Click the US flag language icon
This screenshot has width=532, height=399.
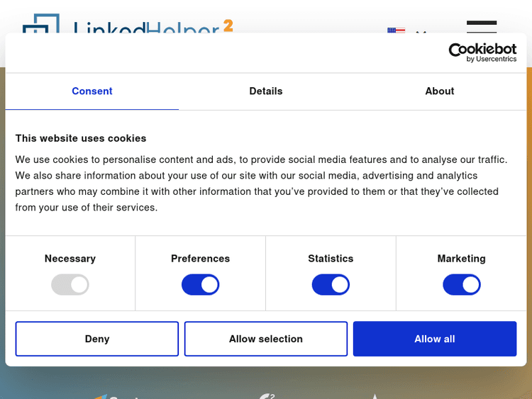pos(396,30)
